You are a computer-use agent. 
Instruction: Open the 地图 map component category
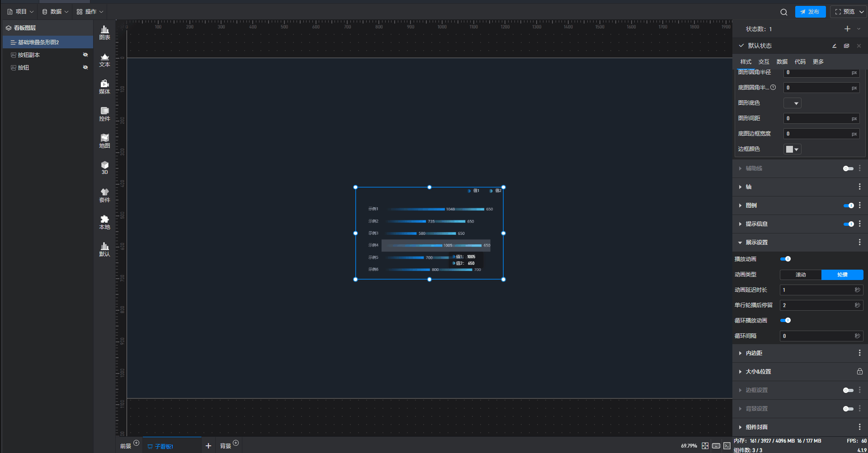(x=104, y=141)
